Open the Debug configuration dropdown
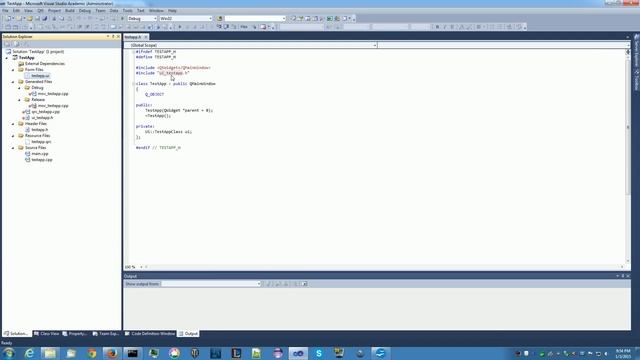This screenshot has width=640, height=360. point(142,18)
